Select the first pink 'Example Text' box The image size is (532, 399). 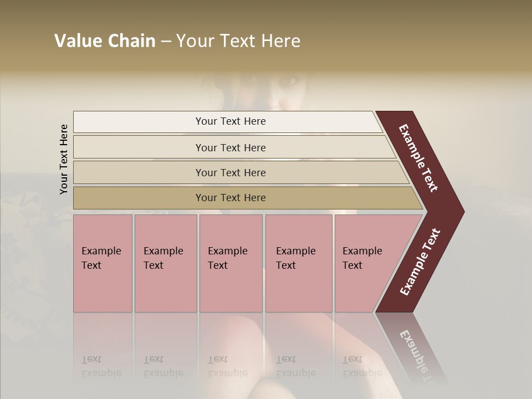[103, 263]
